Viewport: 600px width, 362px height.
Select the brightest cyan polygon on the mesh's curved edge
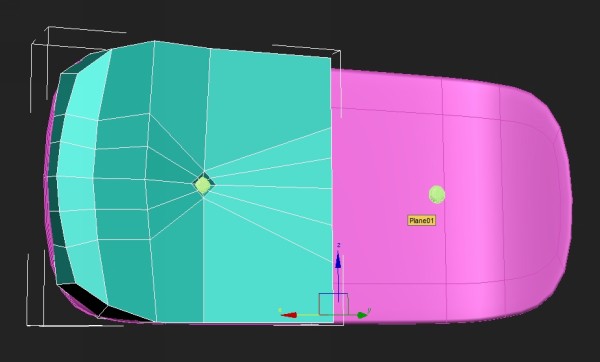coord(85,88)
